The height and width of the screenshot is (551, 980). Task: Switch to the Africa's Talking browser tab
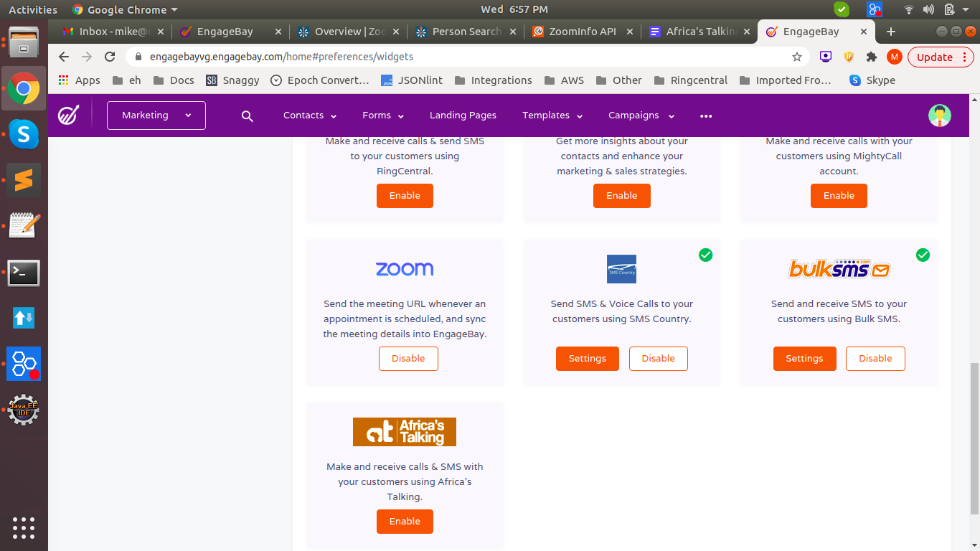[699, 32]
